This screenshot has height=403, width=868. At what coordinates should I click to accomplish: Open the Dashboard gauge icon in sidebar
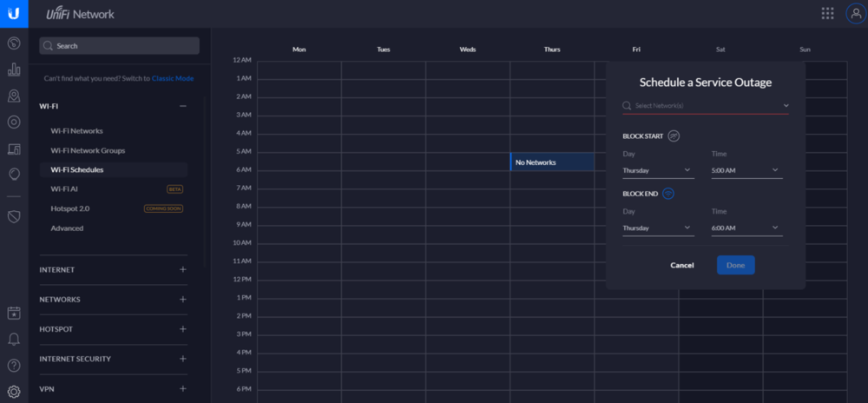[x=14, y=43]
